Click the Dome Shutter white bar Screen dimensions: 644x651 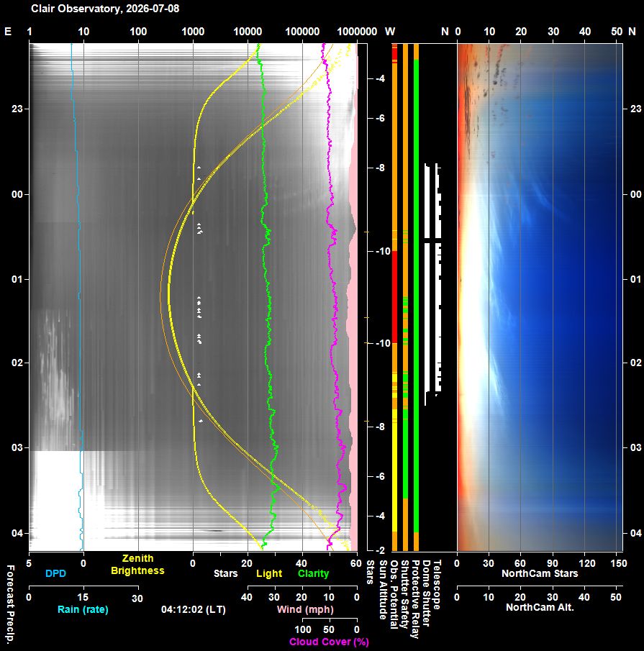(x=427, y=284)
